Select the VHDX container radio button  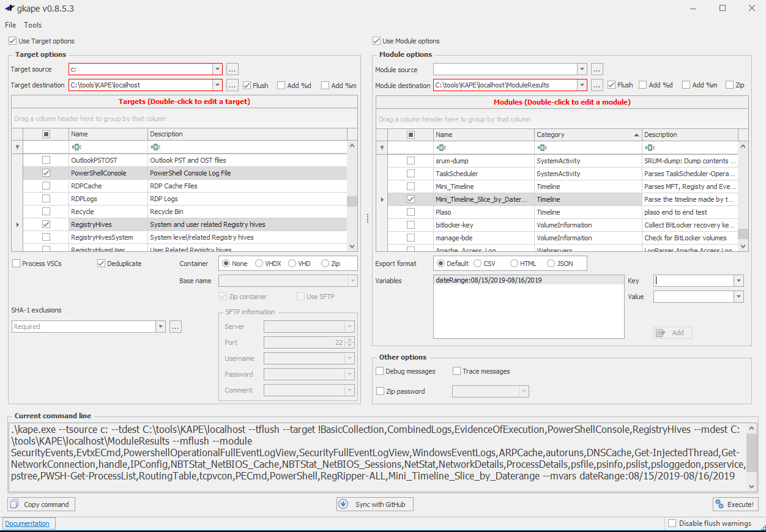pyautogui.click(x=259, y=264)
